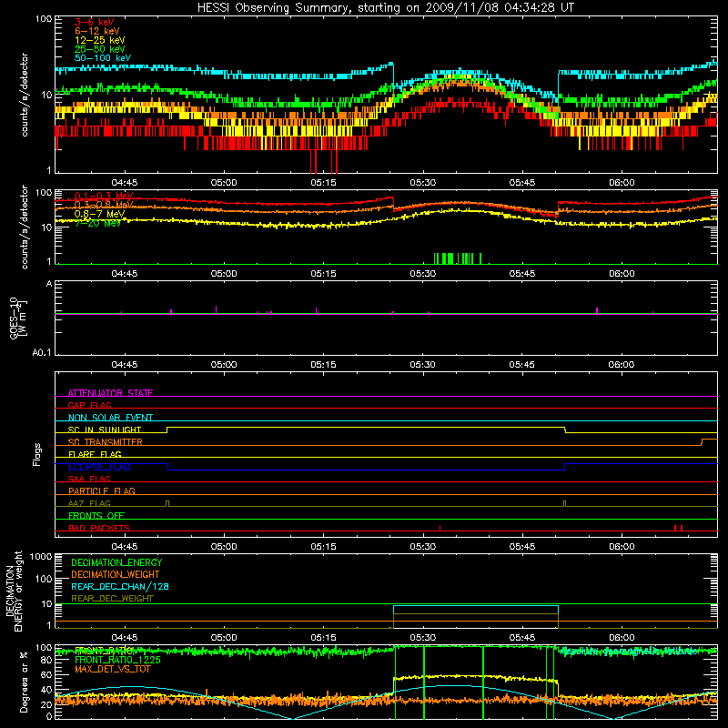Select the 7-20 MeV legend entry
Image resolution: width=728 pixels, height=728 pixels.
(98, 223)
